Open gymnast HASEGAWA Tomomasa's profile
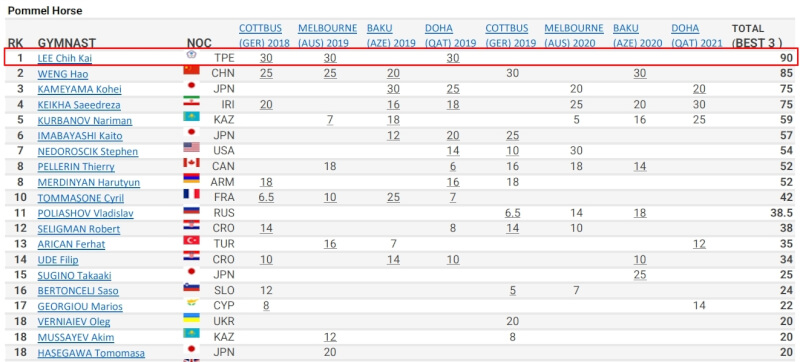Viewport: 800px width, 362px height. [91, 353]
